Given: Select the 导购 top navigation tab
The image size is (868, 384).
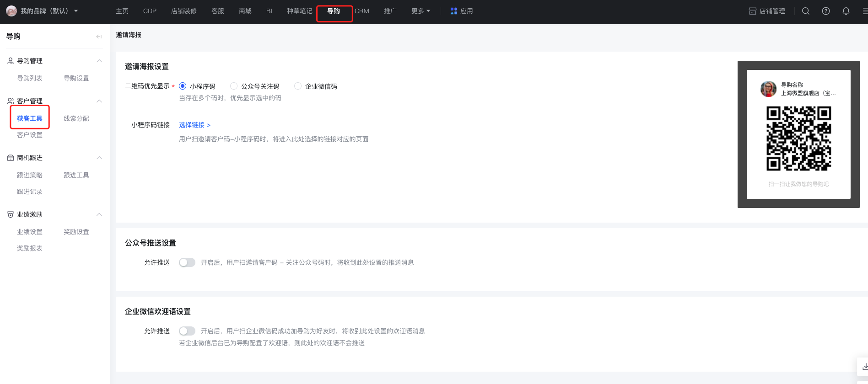Looking at the screenshot, I should [x=334, y=11].
